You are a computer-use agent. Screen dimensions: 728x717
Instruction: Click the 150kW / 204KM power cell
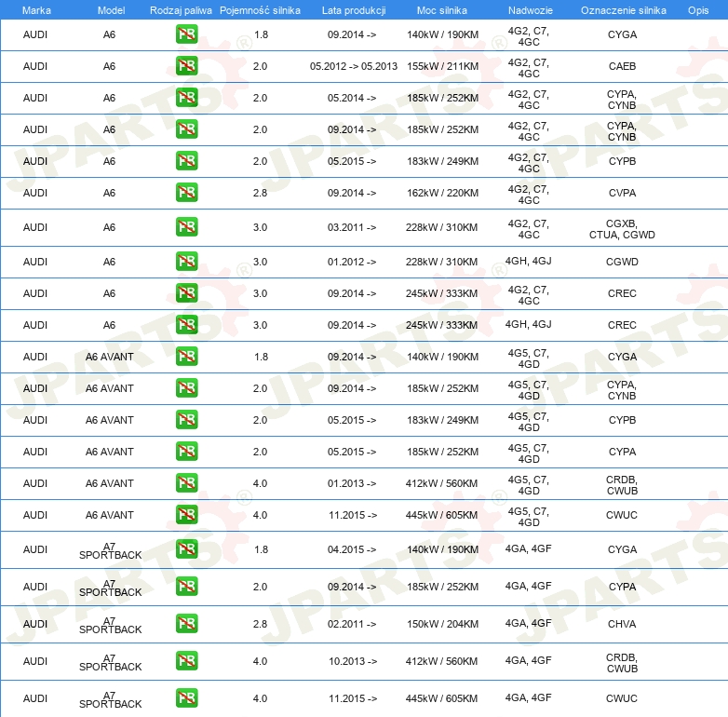point(442,624)
